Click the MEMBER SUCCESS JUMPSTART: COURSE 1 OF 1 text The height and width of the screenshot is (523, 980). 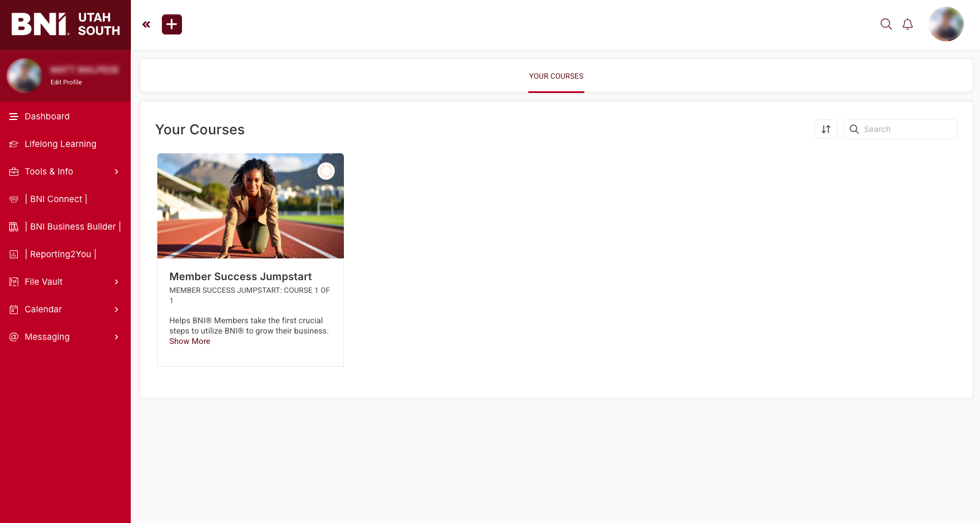click(250, 295)
